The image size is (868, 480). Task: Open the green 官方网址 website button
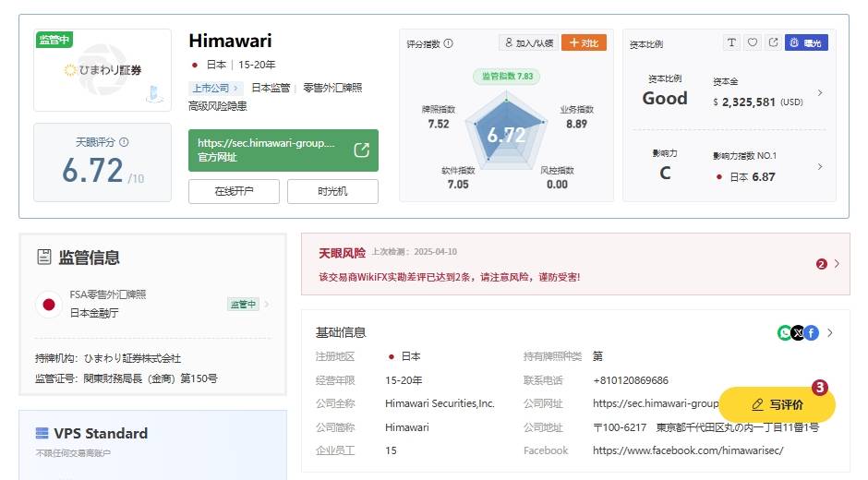pyautogui.click(x=283, y=150)
